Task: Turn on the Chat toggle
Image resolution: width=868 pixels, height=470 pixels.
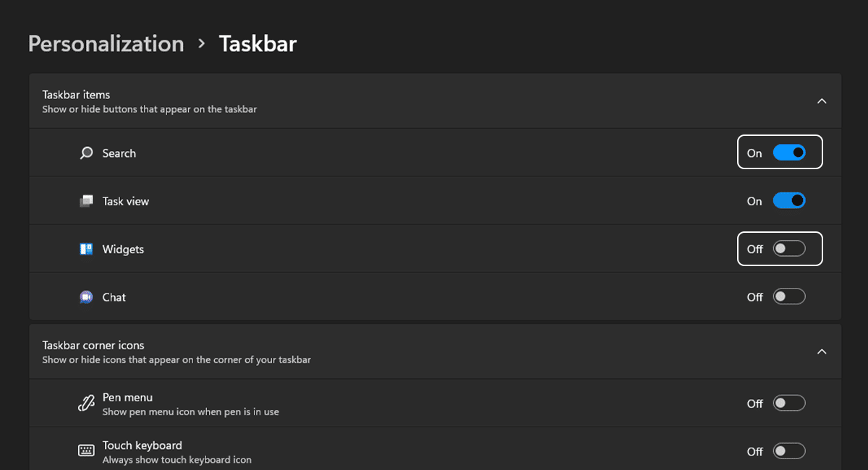Action: 788,296
